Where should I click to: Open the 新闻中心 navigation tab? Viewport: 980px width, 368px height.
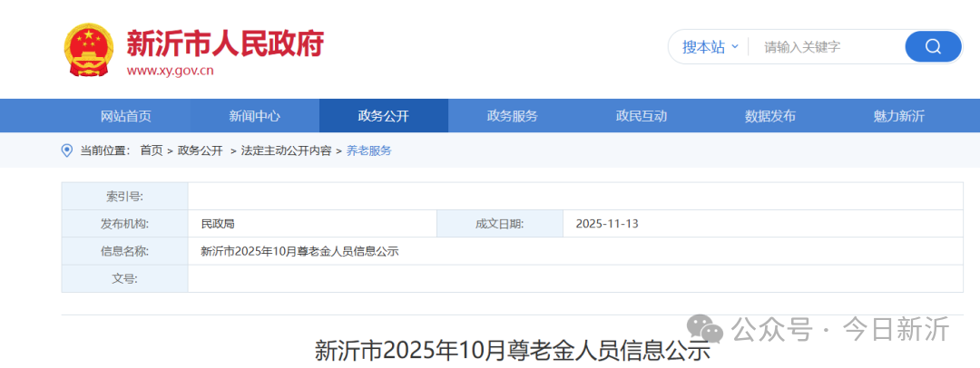(254, 116)
